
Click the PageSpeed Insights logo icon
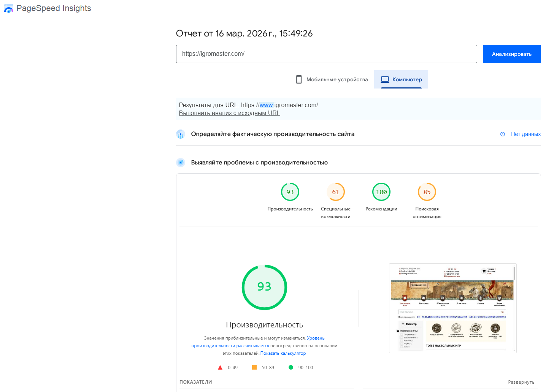click(8, 9)
